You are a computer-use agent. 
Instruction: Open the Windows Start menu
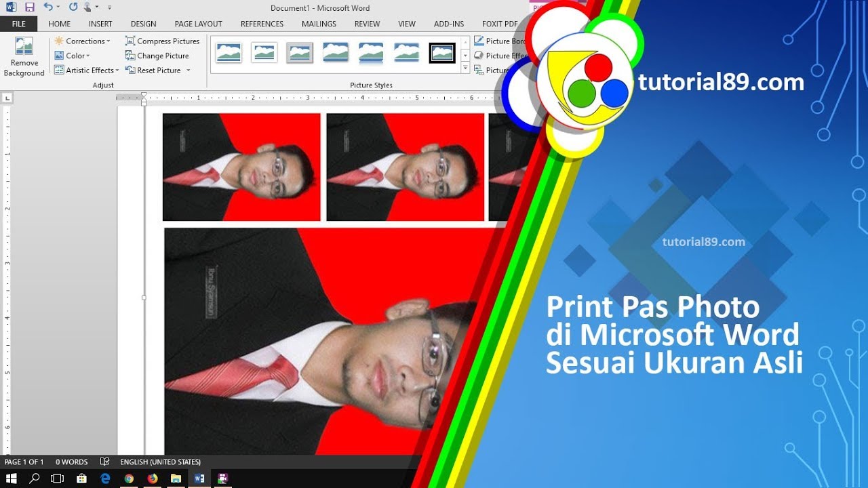click(x=12, y=479)
